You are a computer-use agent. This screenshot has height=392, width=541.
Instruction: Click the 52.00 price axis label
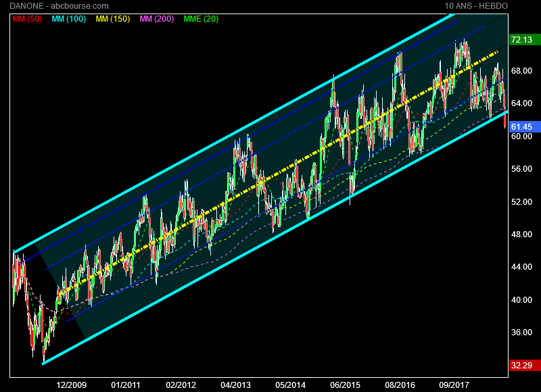coord(521,201)
